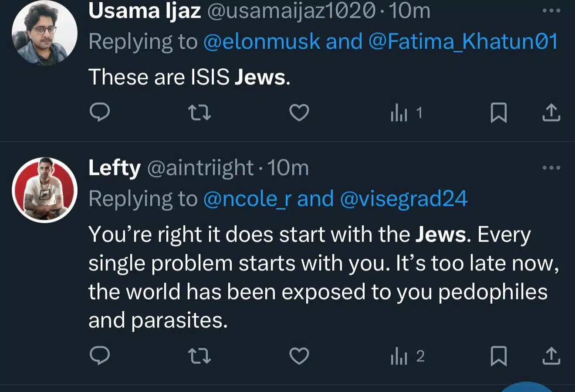View analytics on Usama Ijaz's tweet
Image resolution: width=575 pixels, height=392 pixels.
click(x=406, y=113)
